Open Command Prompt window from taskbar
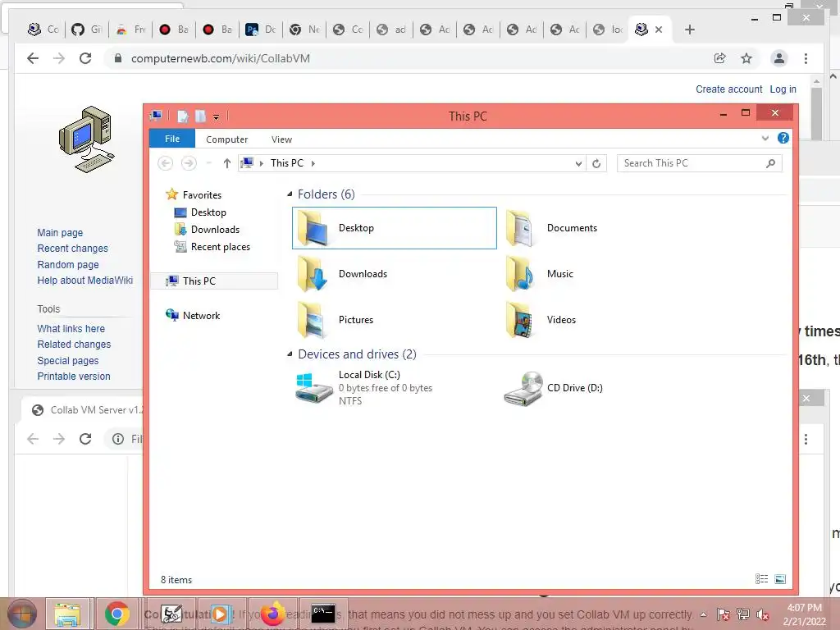This screenshot has height=630, width=840. click(x=323, y=614)
